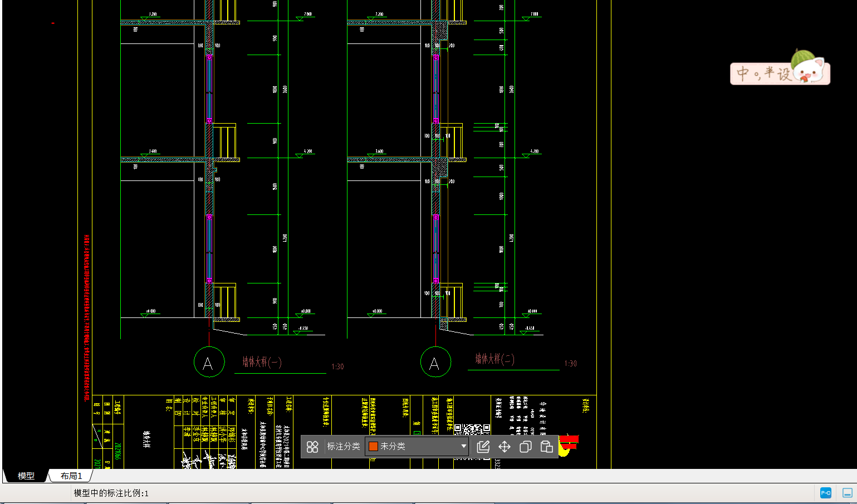This screenshot has height=504, width=857.
Task: Click the 中半设 input method widget
Action: tap(780, 68)
